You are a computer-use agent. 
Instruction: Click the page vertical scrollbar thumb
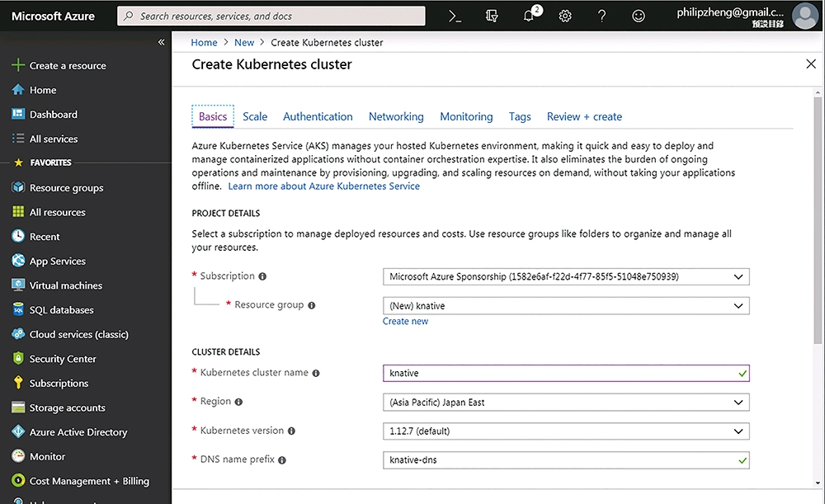(x=817, y=221)
